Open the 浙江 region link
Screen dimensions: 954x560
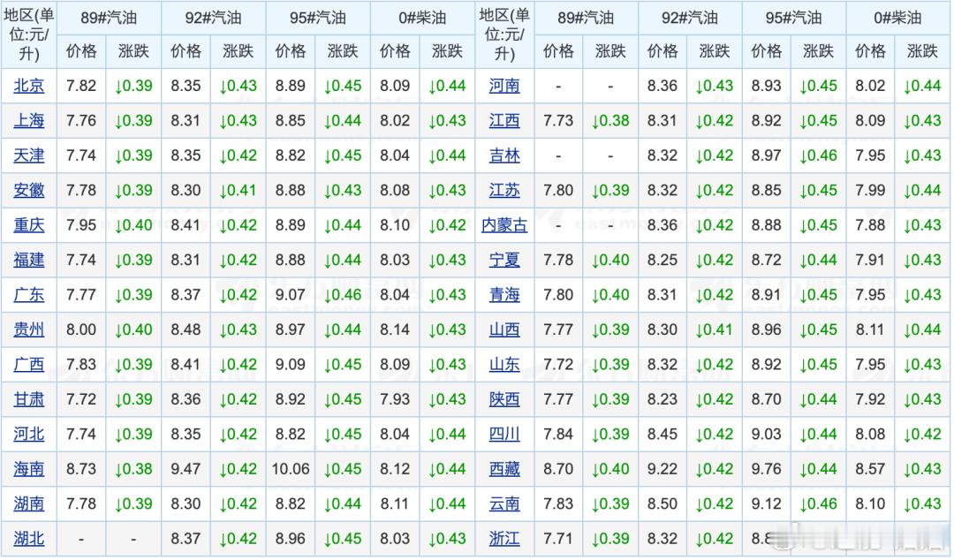tap(504, 539)
